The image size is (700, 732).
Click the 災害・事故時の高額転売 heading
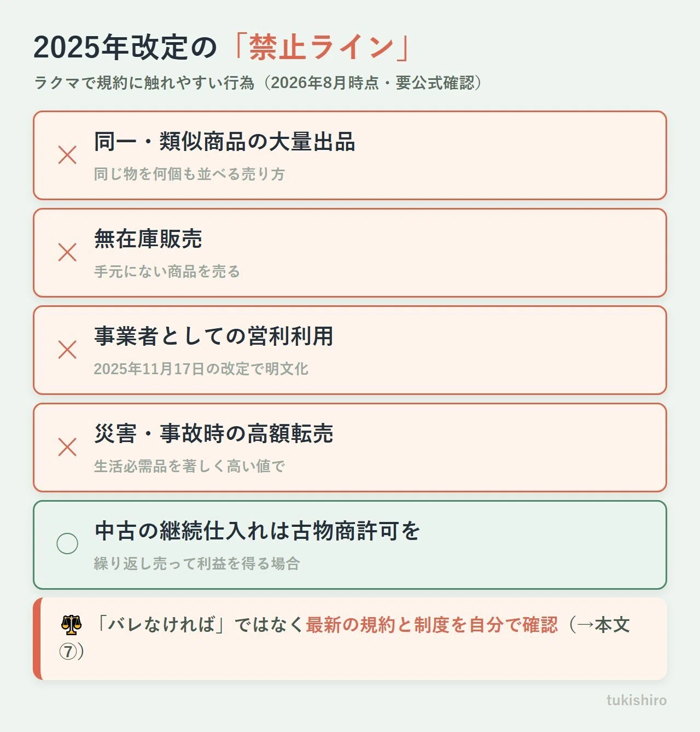[x=214, y=434]
